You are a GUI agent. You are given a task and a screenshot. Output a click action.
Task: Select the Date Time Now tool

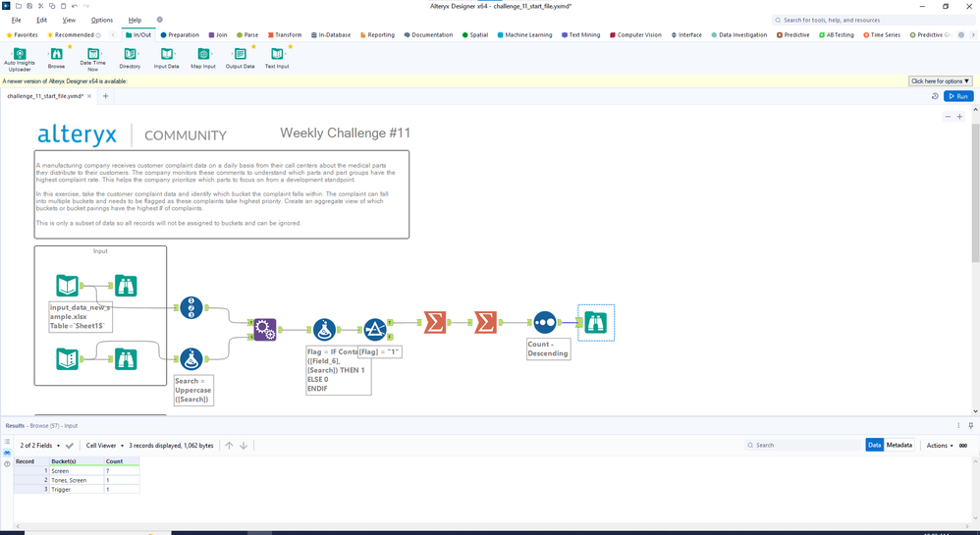coord(92,59)
